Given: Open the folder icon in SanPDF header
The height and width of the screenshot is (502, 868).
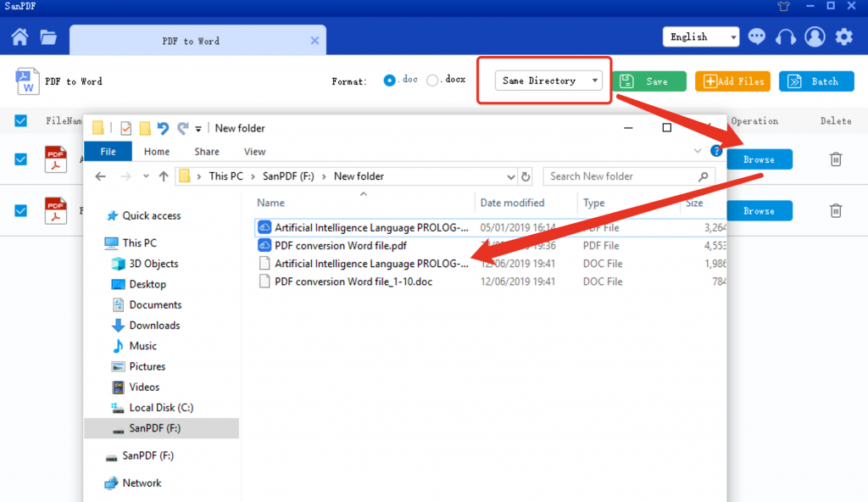Looking at the screenshot, I should [x=48, y=37].
